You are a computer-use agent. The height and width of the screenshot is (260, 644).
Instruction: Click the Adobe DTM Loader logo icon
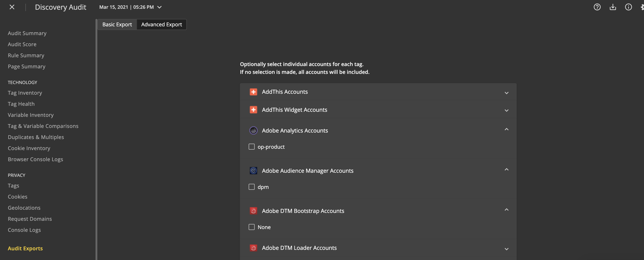click(253, 248)
